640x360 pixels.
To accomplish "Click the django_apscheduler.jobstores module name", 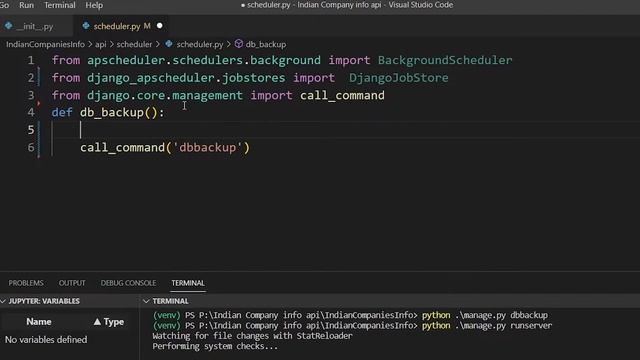I will click(186, 78).
